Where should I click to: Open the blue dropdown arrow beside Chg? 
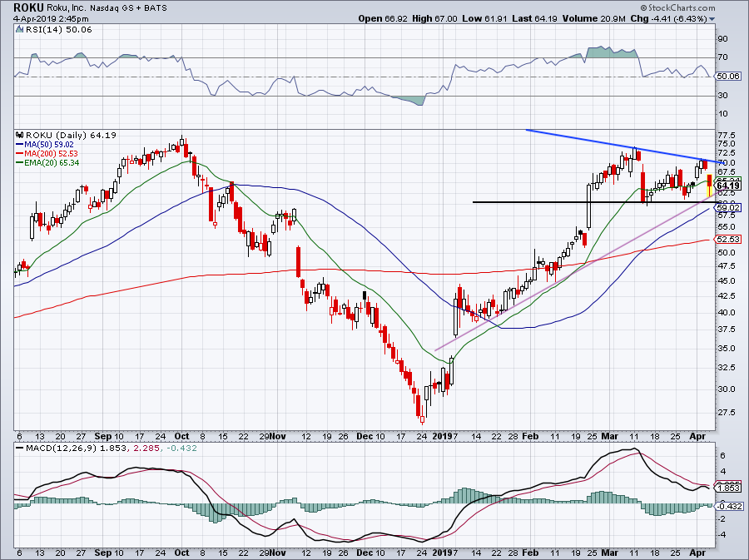click(x=712, y=19)
